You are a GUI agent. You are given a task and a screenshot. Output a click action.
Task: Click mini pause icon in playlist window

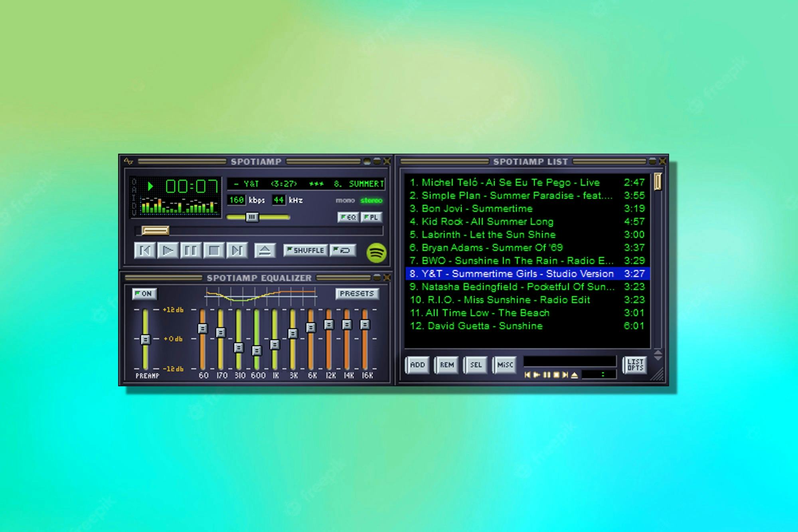[547, 375]
